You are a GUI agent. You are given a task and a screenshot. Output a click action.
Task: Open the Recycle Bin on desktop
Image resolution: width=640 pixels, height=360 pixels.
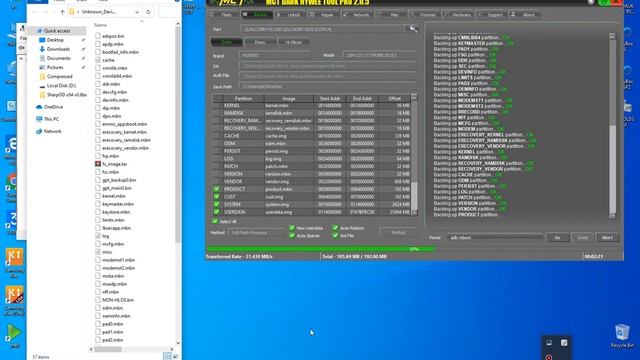622,336
